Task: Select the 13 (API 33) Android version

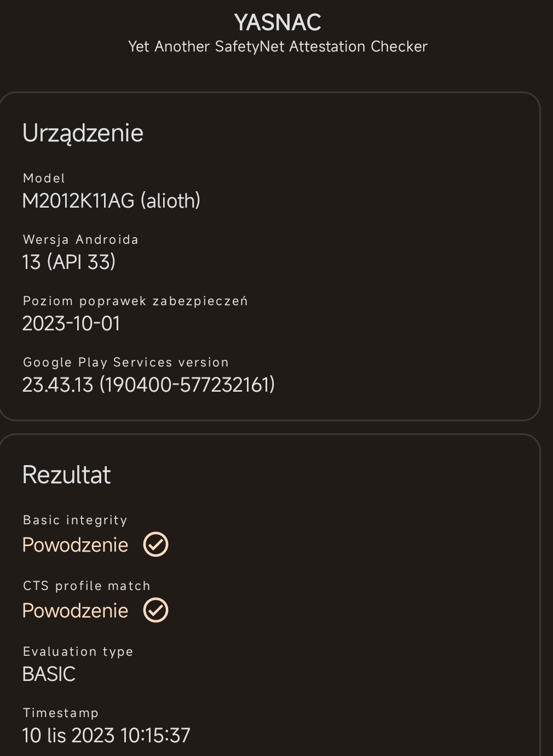Action: click(x=69, y=262)
